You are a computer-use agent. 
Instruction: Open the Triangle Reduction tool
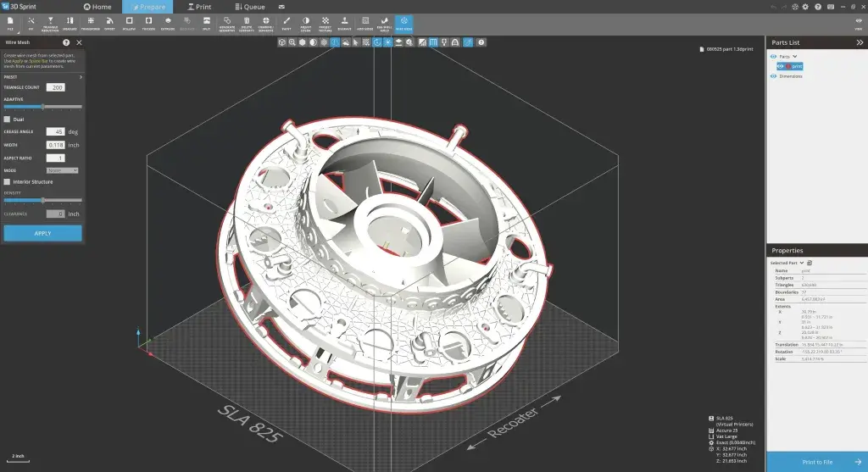pos(50,23)
